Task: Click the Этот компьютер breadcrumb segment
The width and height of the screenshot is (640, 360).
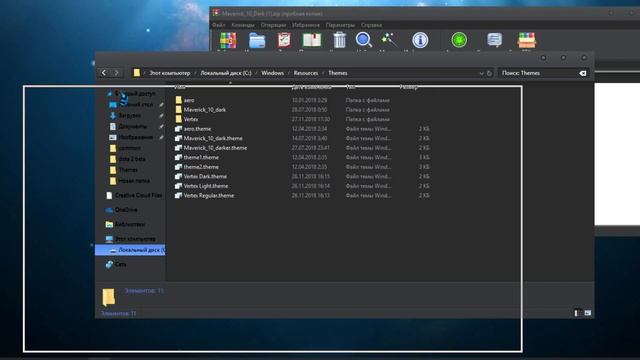Action: tap(170, 73)
